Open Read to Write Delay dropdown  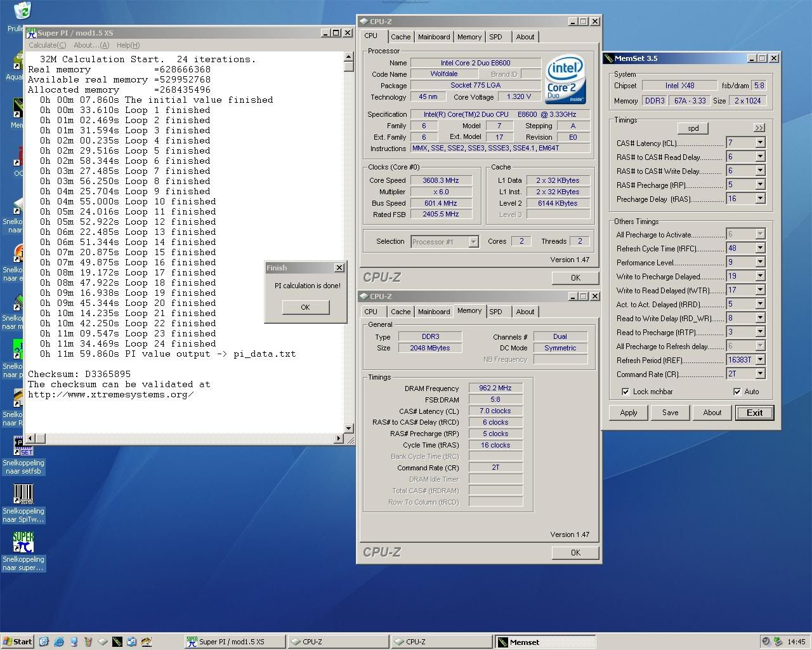click(760, 318)
